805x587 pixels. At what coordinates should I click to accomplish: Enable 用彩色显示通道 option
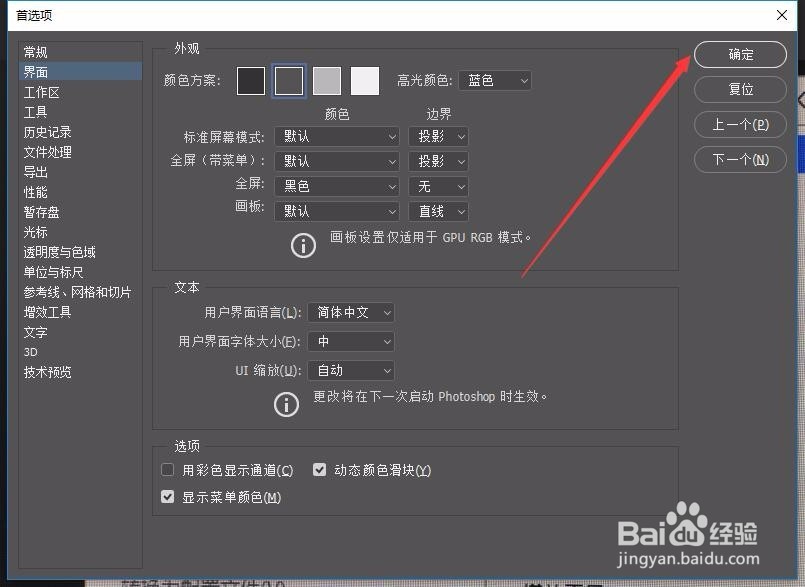click(x=167, y=468)
